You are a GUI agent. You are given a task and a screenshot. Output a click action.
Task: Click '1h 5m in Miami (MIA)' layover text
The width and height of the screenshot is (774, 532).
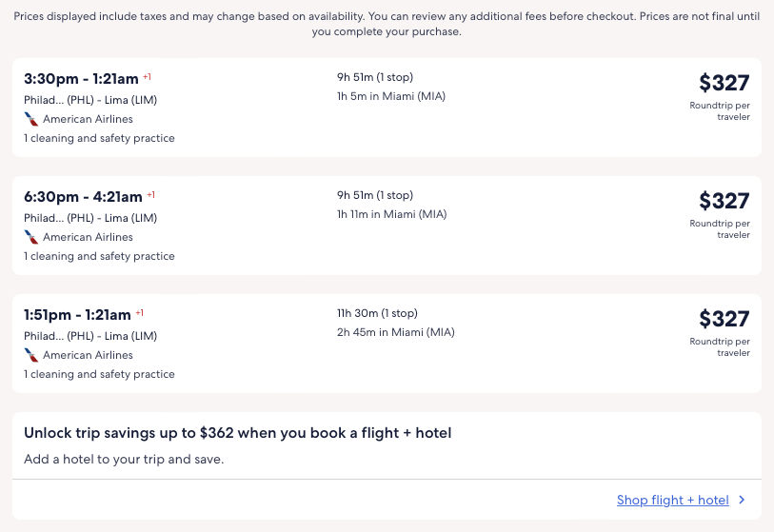390,96
